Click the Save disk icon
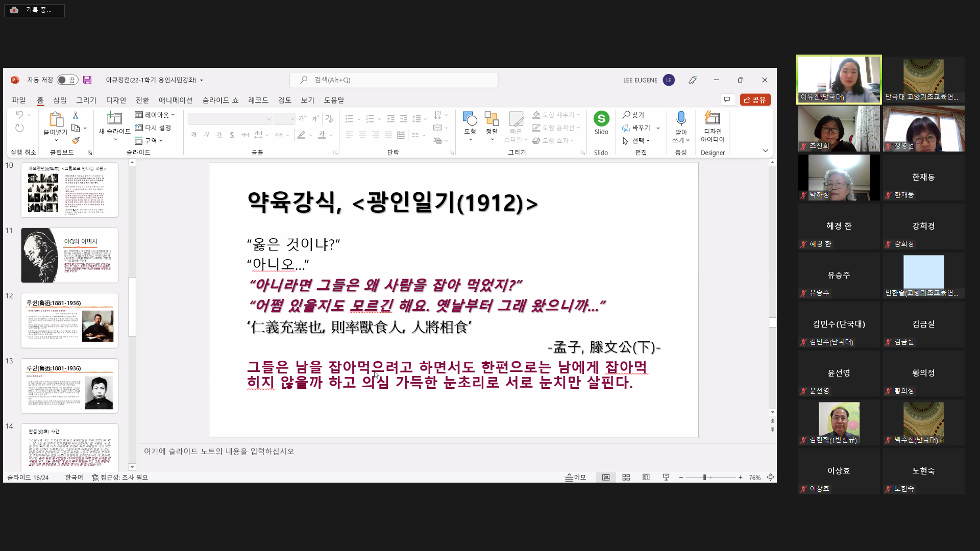Viewport: 980px width, 551px height. click(x=87, y=80)
